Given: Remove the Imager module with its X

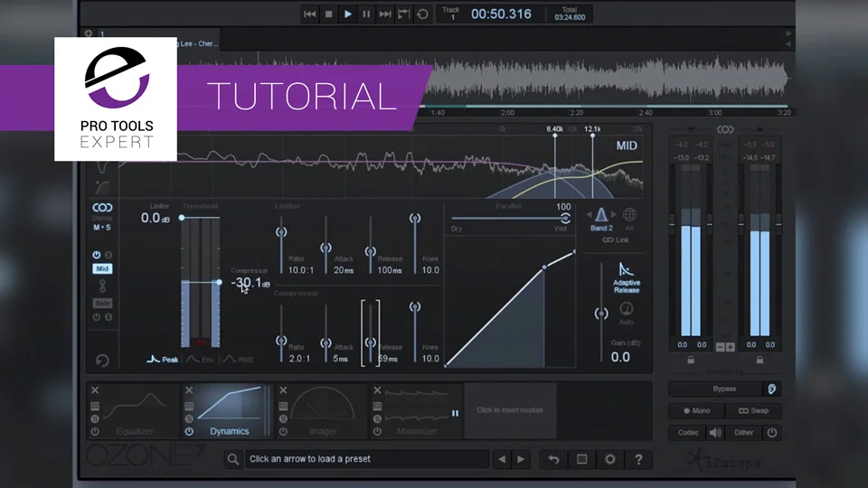Looking at the screenshot, I should pyautogui.click(x=283, y=390).
